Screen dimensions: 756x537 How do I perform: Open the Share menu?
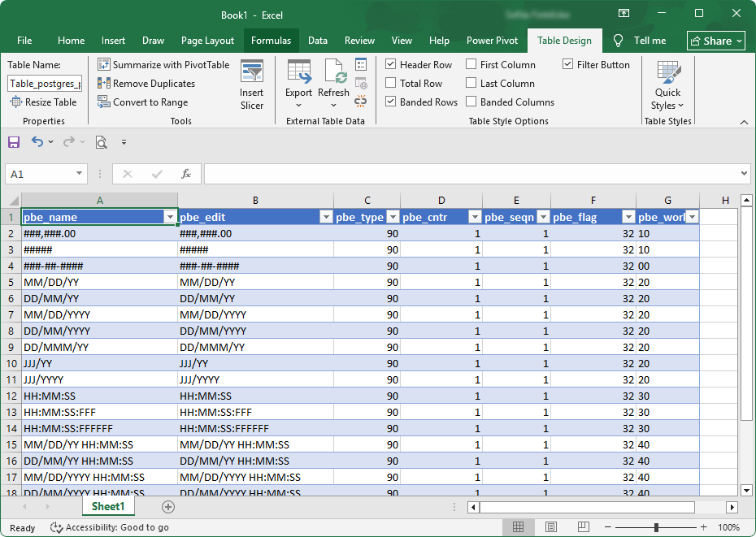point(715,40)
